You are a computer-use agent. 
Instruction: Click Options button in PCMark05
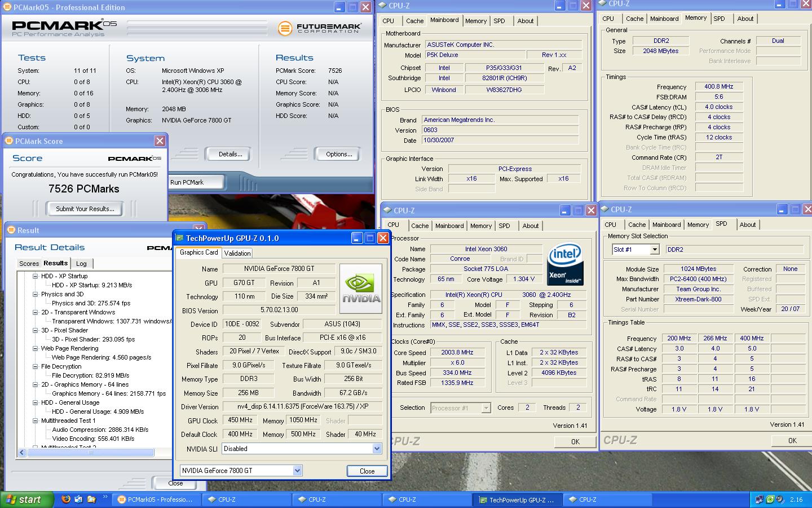click(339, 154)
